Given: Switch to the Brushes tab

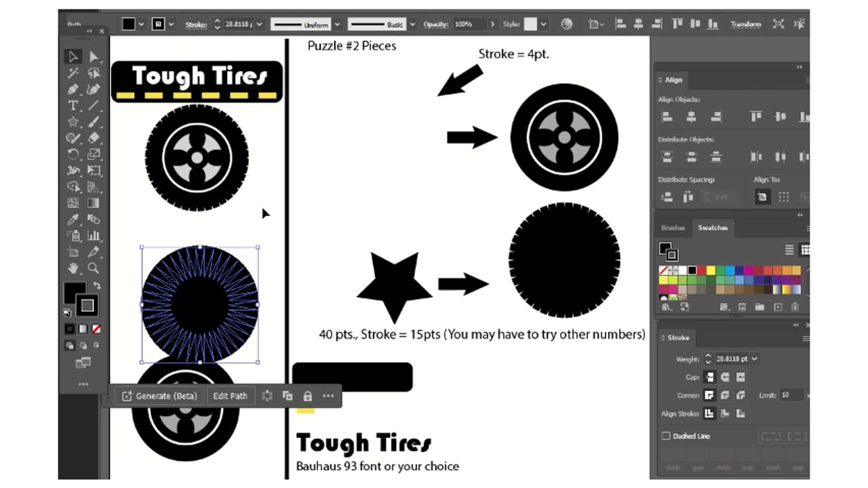Looking at the screenshot, I should 673,228.
